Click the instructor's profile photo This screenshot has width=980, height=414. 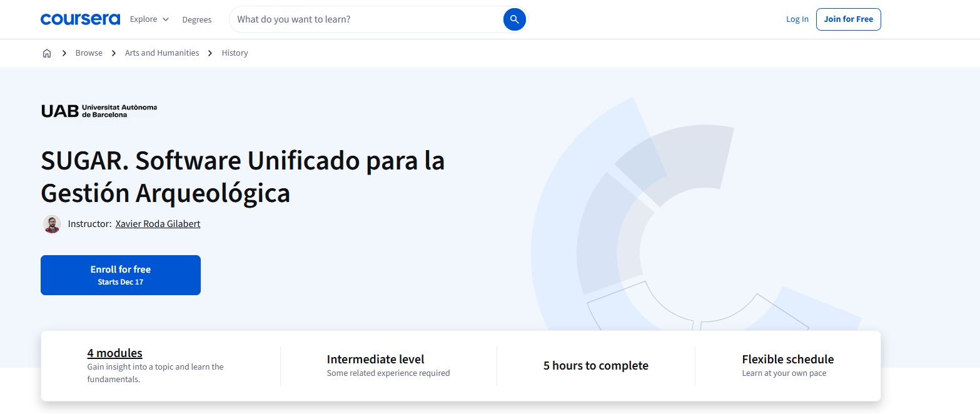coord(52,224)
